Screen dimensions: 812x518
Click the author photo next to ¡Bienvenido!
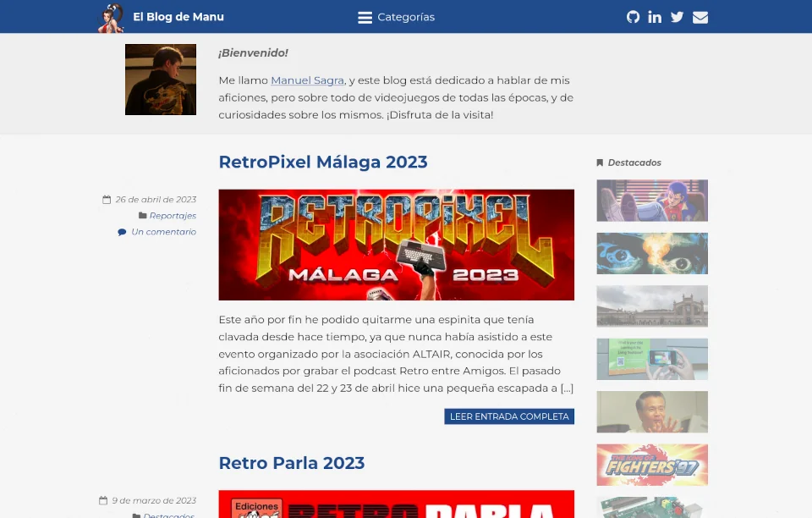tap(160, 79)
